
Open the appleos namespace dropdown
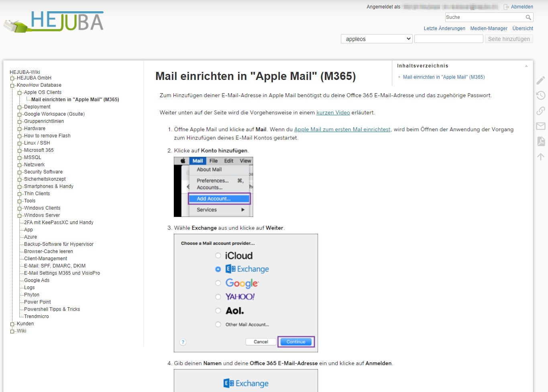(377, 39)
